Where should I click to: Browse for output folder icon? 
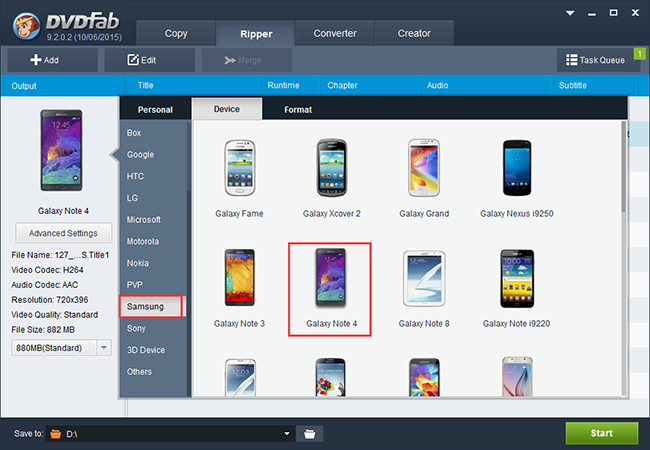click(x=309, y=433)
